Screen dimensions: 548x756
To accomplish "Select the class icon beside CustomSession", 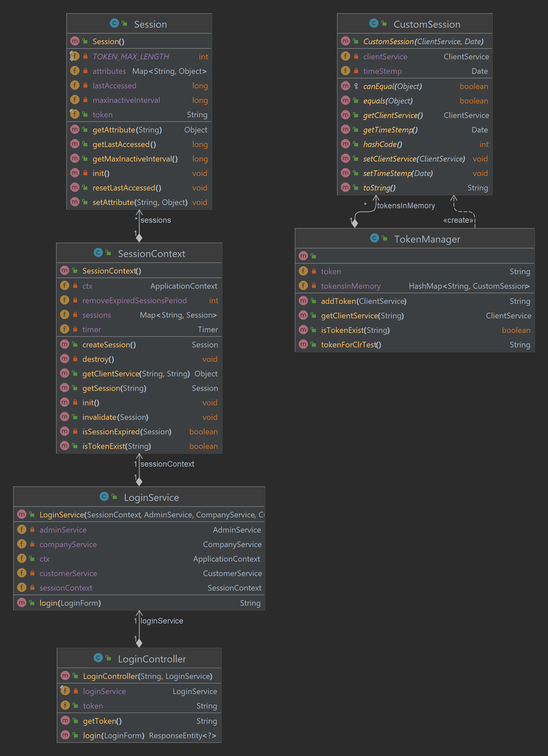I will [374, 23].
